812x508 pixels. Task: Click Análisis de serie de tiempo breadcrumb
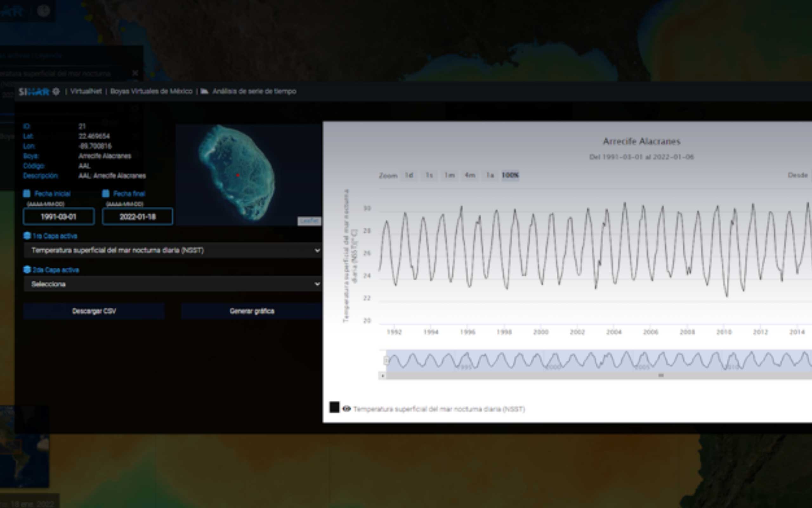254,91
